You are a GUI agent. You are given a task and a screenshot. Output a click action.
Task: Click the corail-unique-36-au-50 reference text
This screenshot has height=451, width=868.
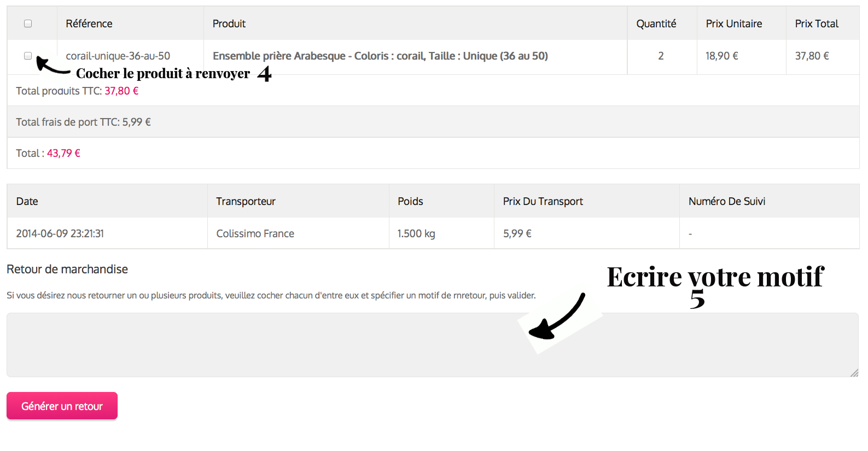point(118,56)
